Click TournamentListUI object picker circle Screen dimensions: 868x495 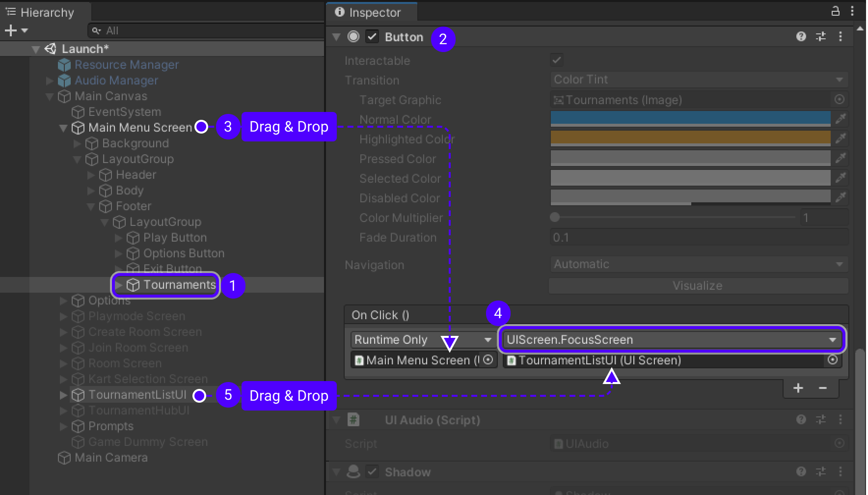click(832, 360)
